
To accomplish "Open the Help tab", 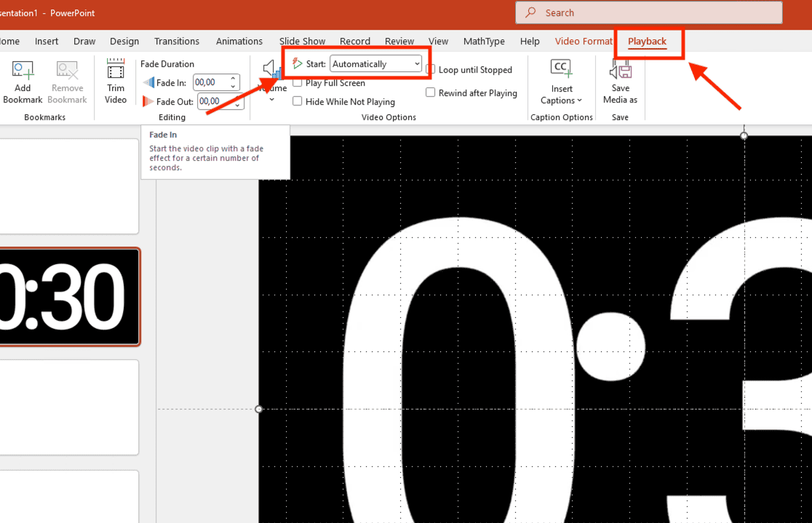I will click(x=530, y=41).
